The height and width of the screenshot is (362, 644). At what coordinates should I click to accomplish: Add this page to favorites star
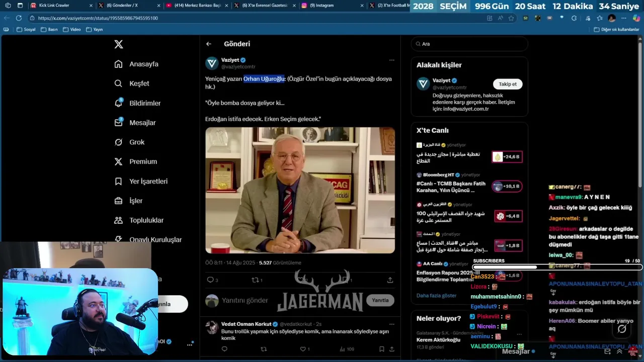(511, 18)
